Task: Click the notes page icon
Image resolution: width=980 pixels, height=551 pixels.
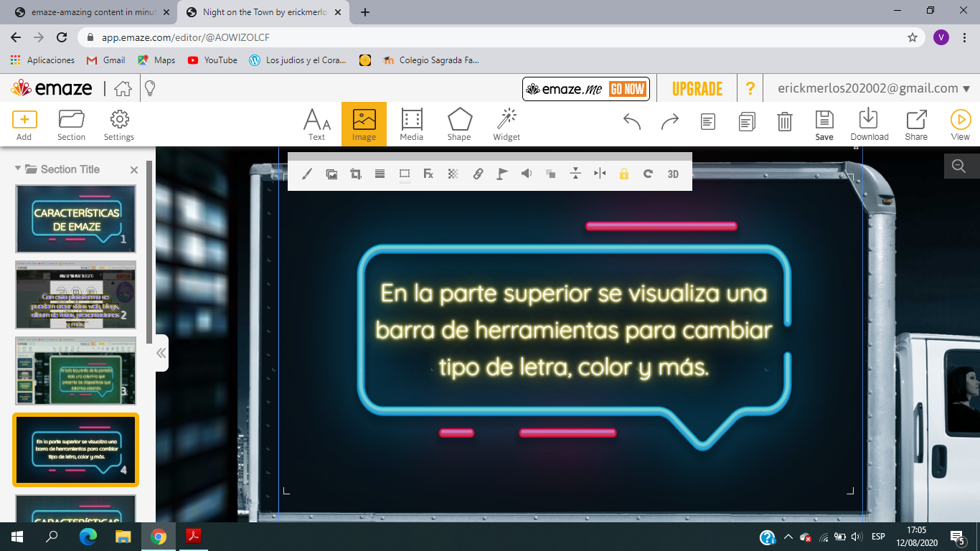Action: click(x=708, y=122)
